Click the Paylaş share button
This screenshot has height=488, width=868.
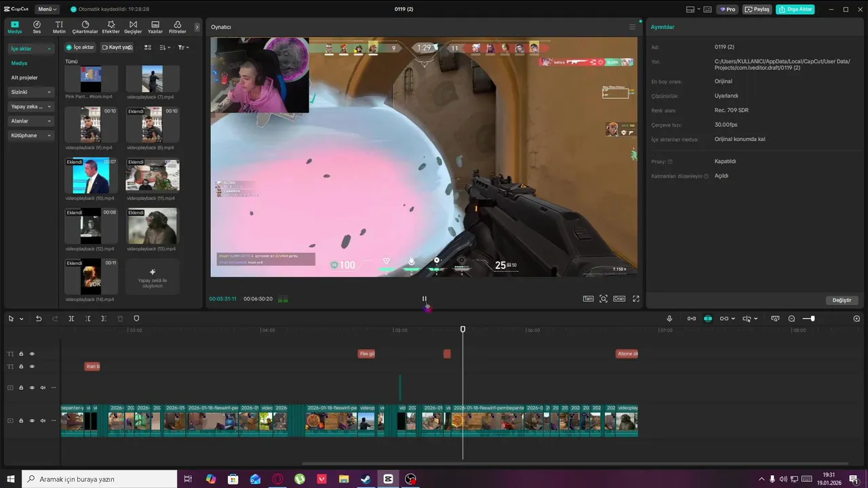coord(757,9)
